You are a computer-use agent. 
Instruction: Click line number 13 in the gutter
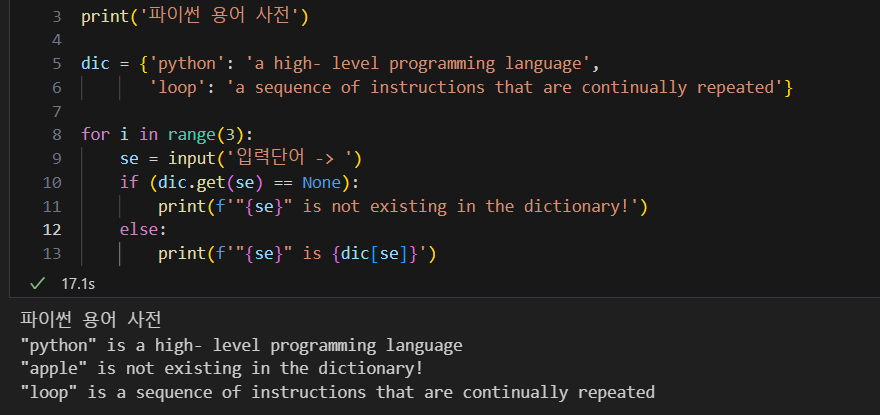click(52, 254)
